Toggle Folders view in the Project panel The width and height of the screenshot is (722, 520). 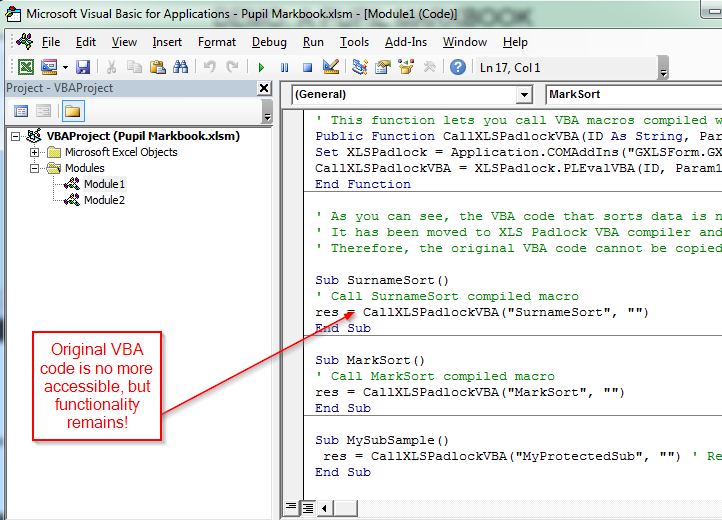coord(73,111)
